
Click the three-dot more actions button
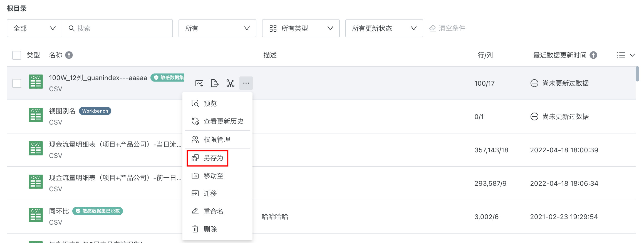pyautogui.click(x=246, y=83)
